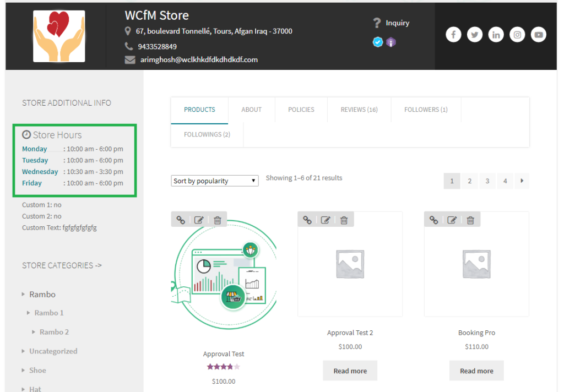564x392 pixels.
Task: Open the store's Twitter profile icon
Action: [x=474, y=35]
